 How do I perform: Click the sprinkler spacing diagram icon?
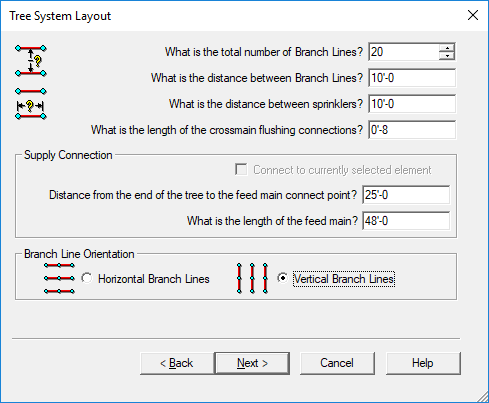tap(31, 103)
